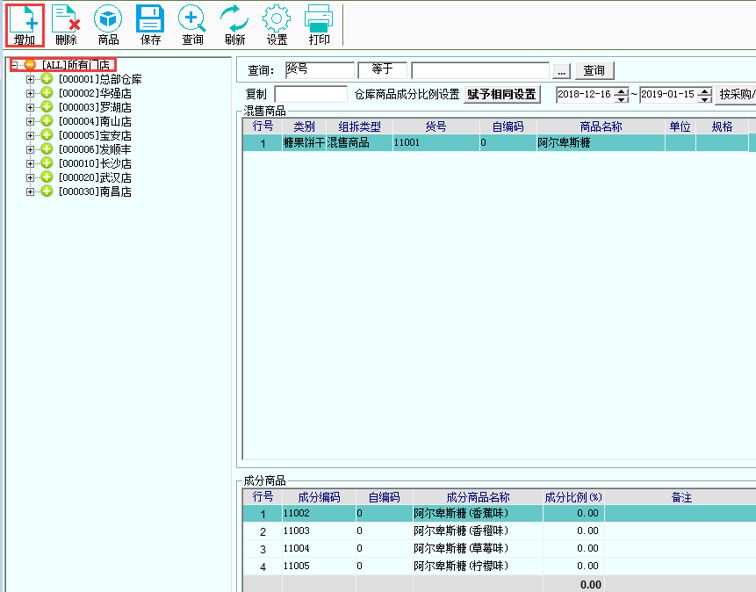
Task: Click the 复制 text input field
Action: (310, 95)
